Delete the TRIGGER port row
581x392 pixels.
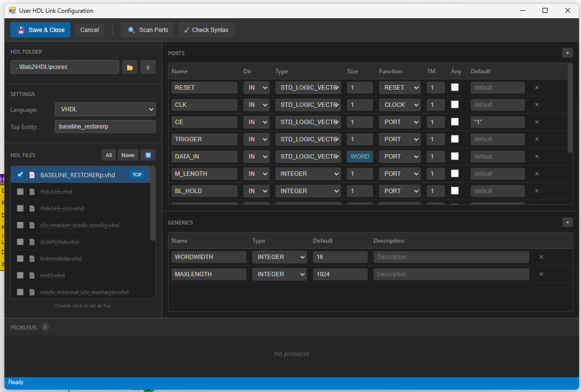(x=537, y=139)
